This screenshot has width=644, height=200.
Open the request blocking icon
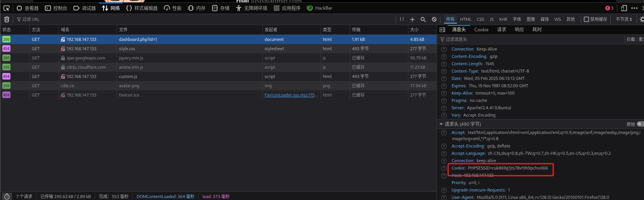(434, 19)
